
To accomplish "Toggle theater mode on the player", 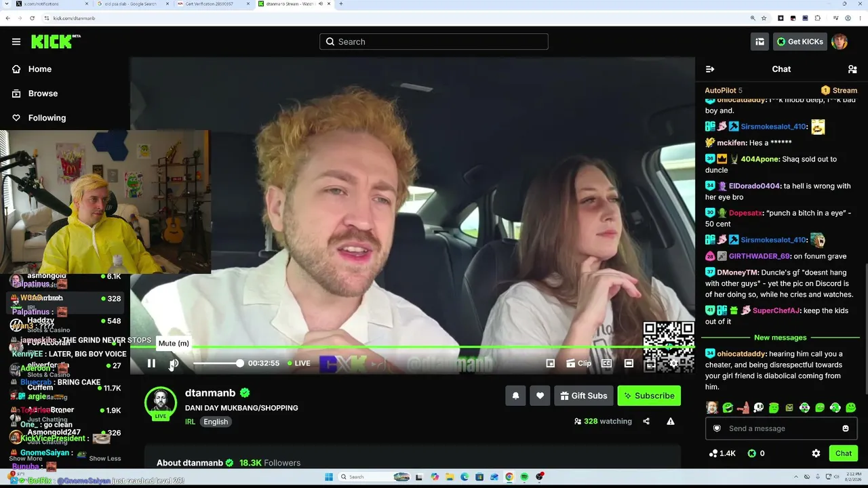I will 629,363.
